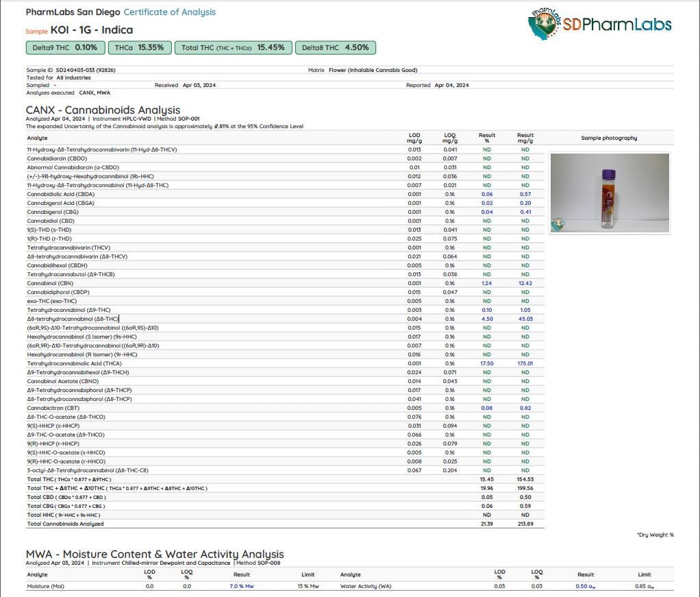Click the 'Cannabinol (CBN)' analyte name
Screen dimensions: 700x597
pos(50,283)
